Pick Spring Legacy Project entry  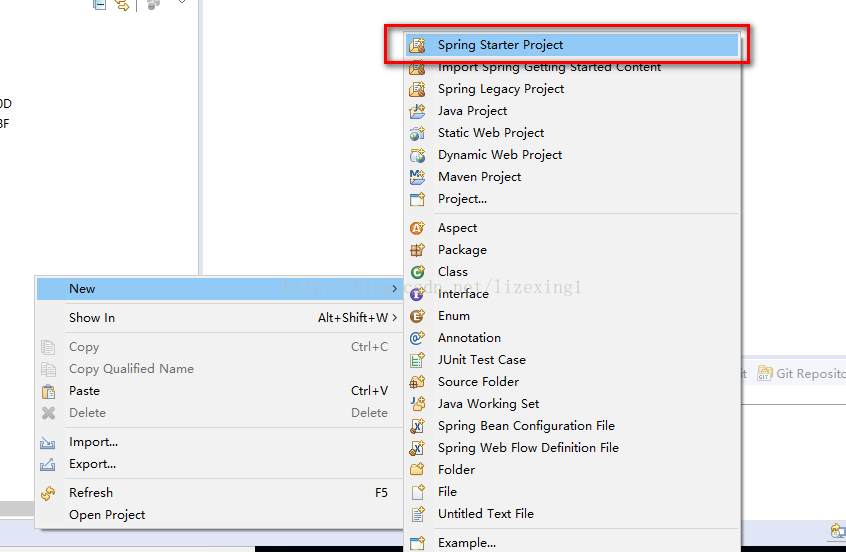pos(572,89)
